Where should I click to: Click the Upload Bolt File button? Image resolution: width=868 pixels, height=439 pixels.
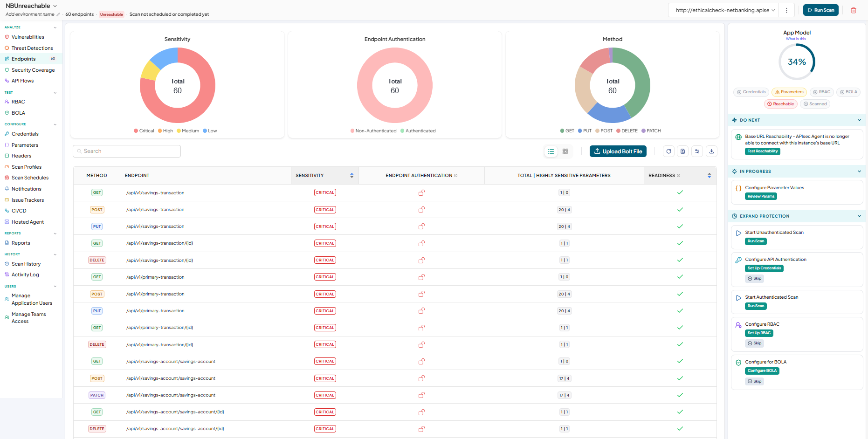[618, 151]
